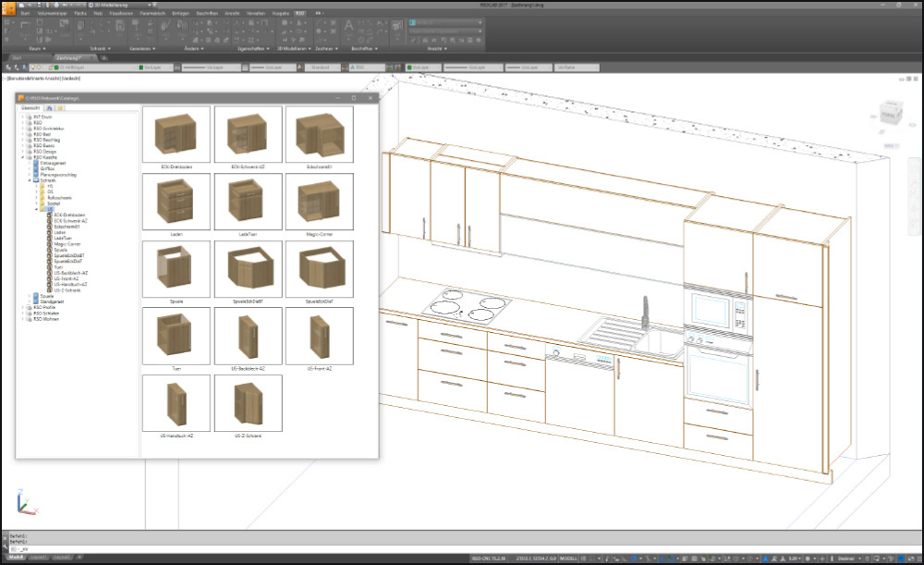Collapse the US folder in catalog tree
This screenshot has width=924, height=565.
(37, 210)
